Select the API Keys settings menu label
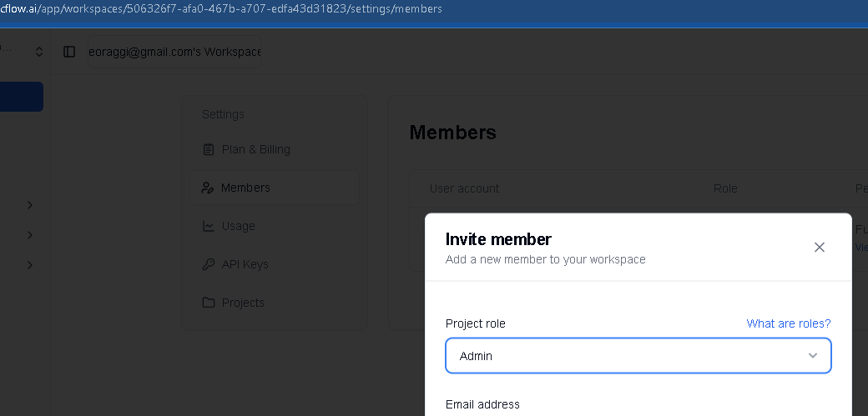 [245, 264]
